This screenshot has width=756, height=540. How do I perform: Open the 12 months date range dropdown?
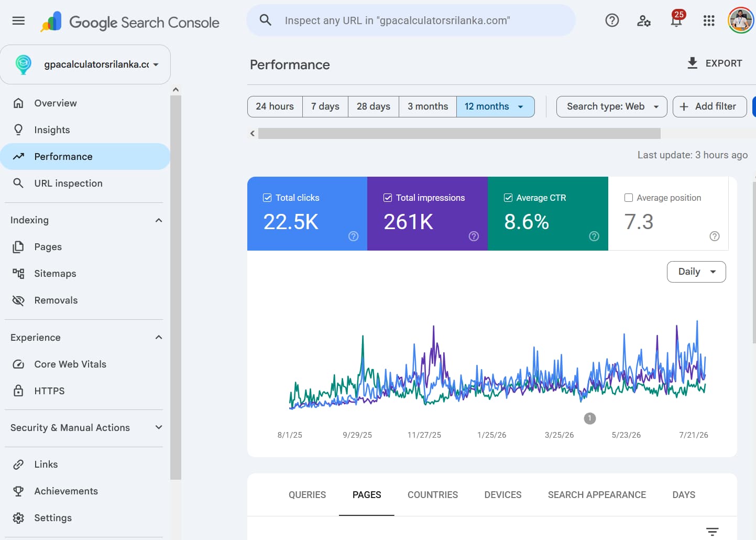point(495,106)
